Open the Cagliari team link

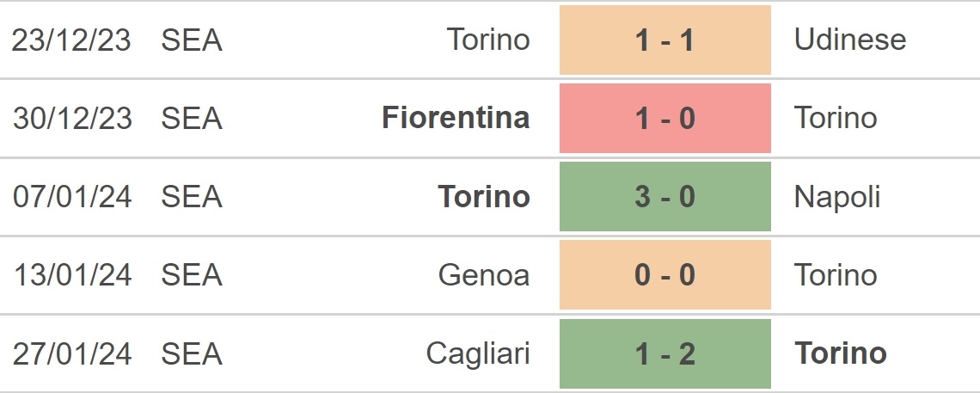478,354
